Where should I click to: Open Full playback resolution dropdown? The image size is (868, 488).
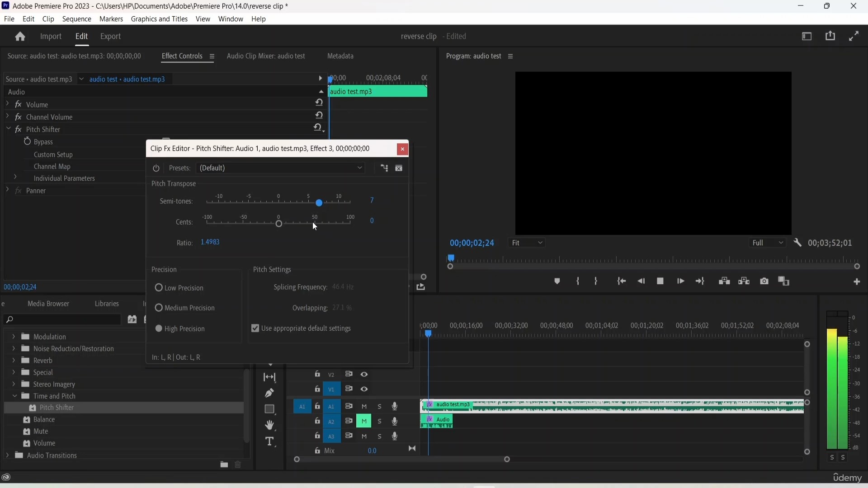tap(768, 244)
